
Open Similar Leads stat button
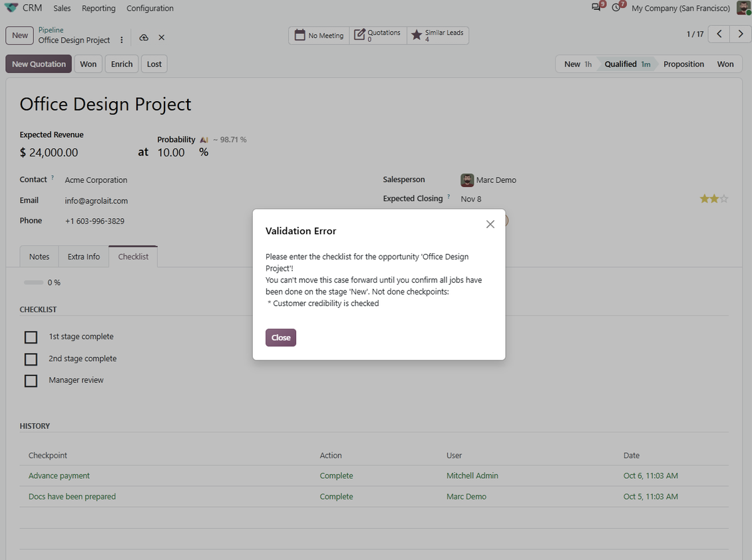tap(438, 35)
